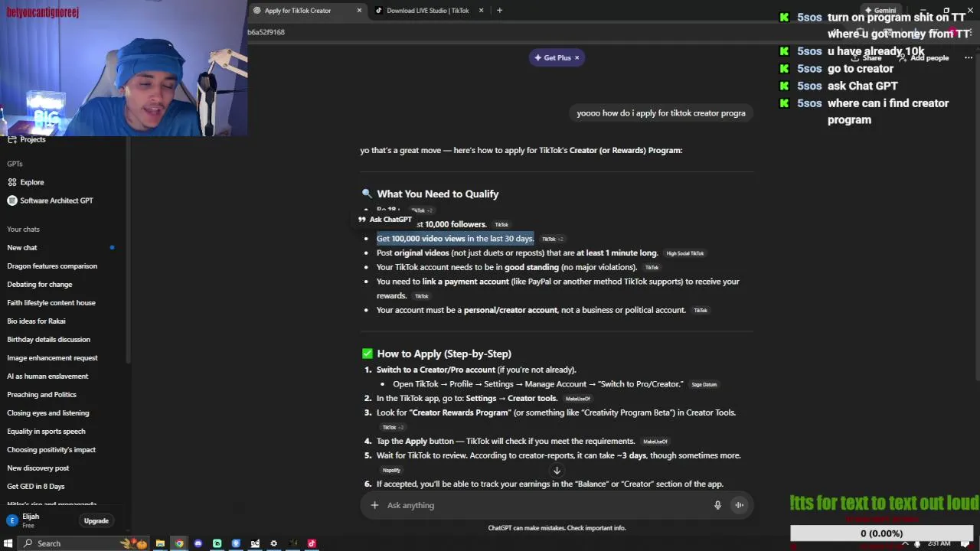Click the user message about tiktok creator program
The image size is (980, 551).
tap(661, 113)
